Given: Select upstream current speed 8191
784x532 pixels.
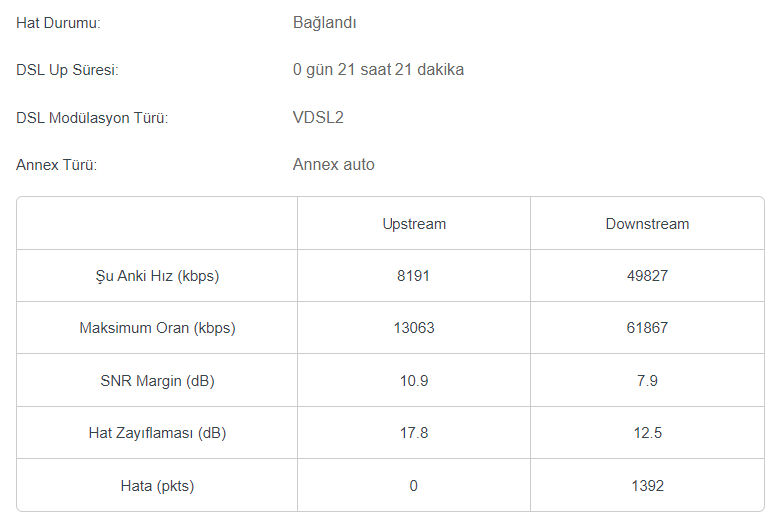Looking at the screenshot, I should click(414, 276).
